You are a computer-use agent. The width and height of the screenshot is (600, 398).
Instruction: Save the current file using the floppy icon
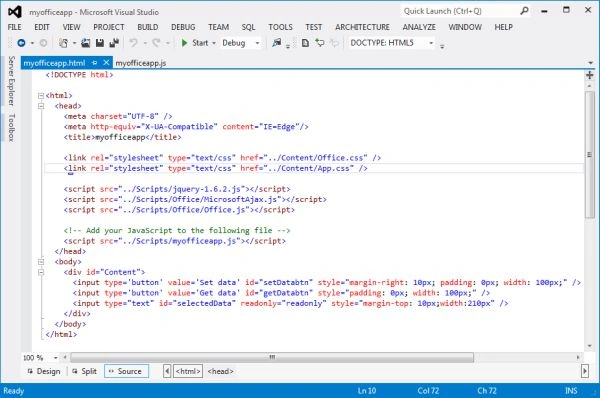(100, 43)
